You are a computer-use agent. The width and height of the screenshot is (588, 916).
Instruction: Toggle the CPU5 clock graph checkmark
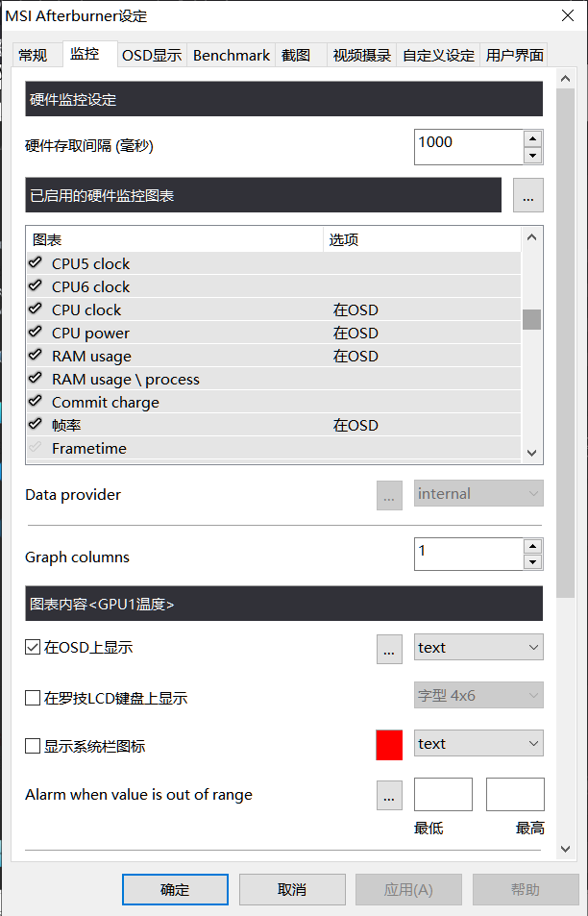pyautogui.click(x=35, y=262)
